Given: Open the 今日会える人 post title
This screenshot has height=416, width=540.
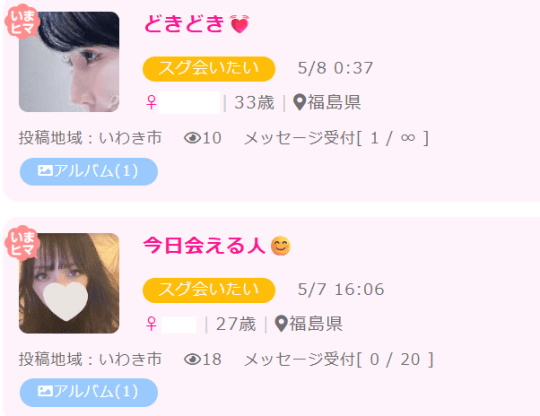Looking at the screenshot, I should point(204,246).
